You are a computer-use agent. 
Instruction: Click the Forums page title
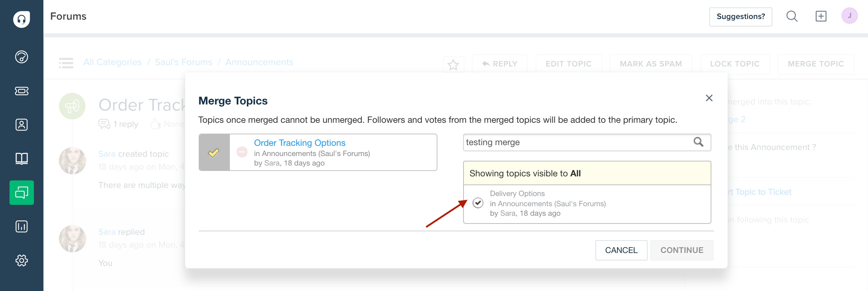68,16
